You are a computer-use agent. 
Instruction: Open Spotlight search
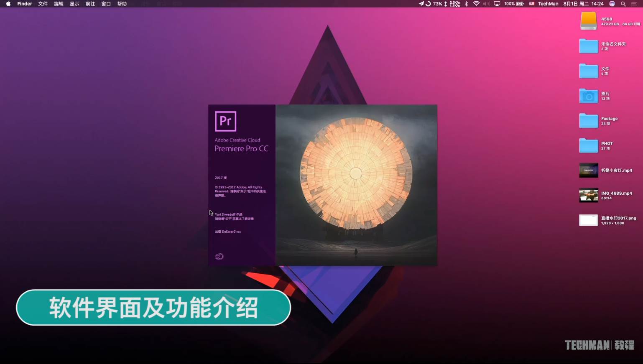point(623,4)
